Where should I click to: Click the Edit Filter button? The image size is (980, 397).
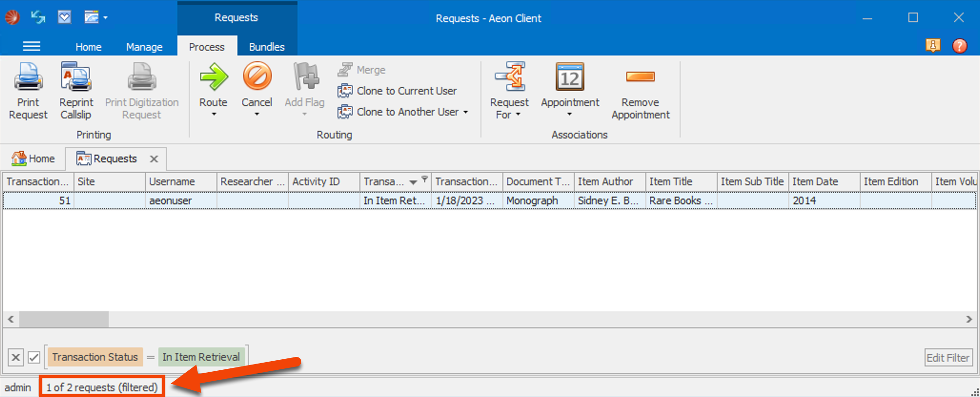coord(948,357)
